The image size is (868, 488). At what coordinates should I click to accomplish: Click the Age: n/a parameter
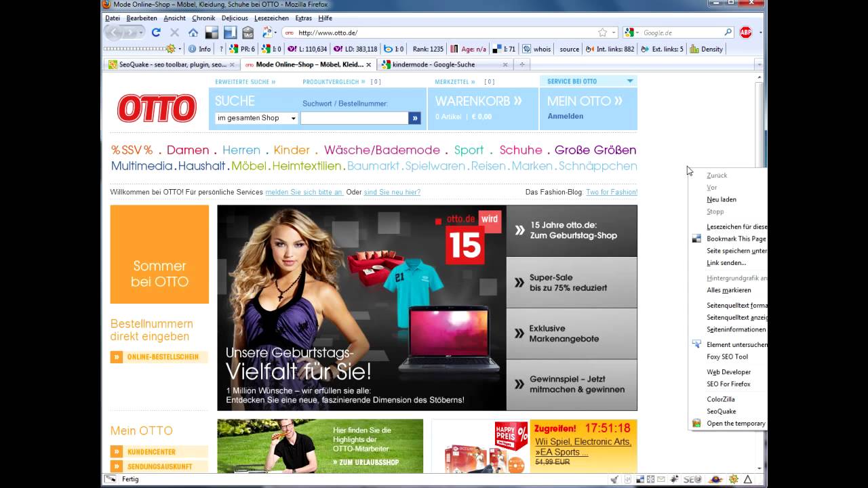tap(468, 49)
